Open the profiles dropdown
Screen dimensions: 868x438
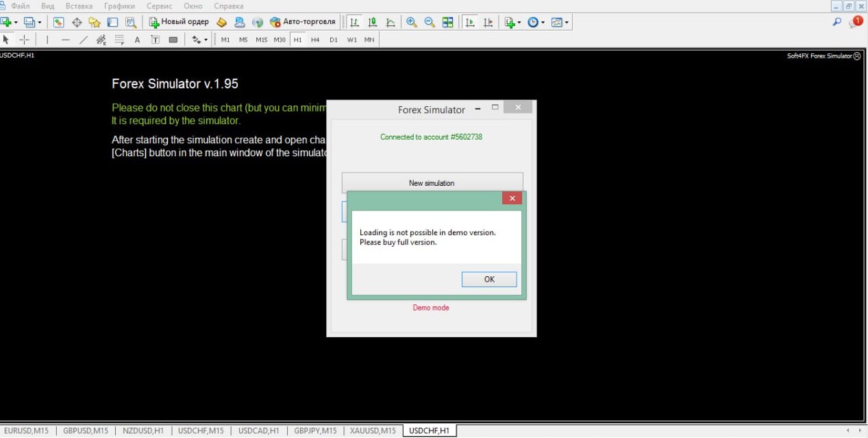(x=40, y=22)
